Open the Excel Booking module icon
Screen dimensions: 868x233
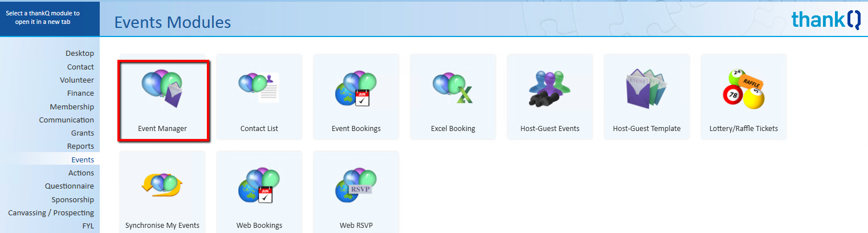(x=453, y=88)
